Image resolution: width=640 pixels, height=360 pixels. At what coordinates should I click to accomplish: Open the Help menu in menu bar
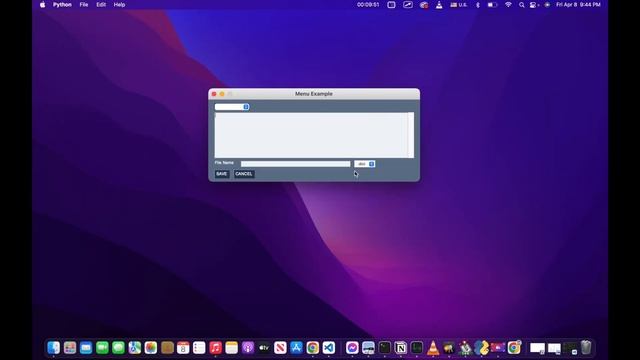(x=119, y=4)
